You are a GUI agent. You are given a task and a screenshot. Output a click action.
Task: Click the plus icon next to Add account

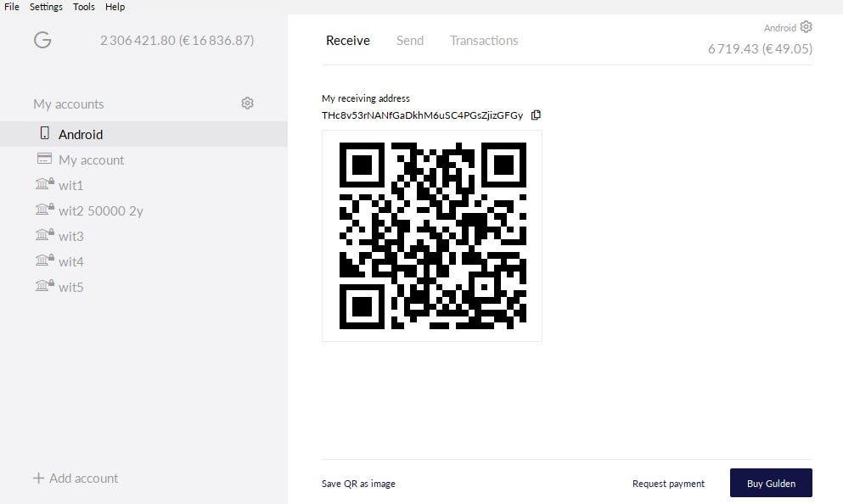click(x=38, y=478)
